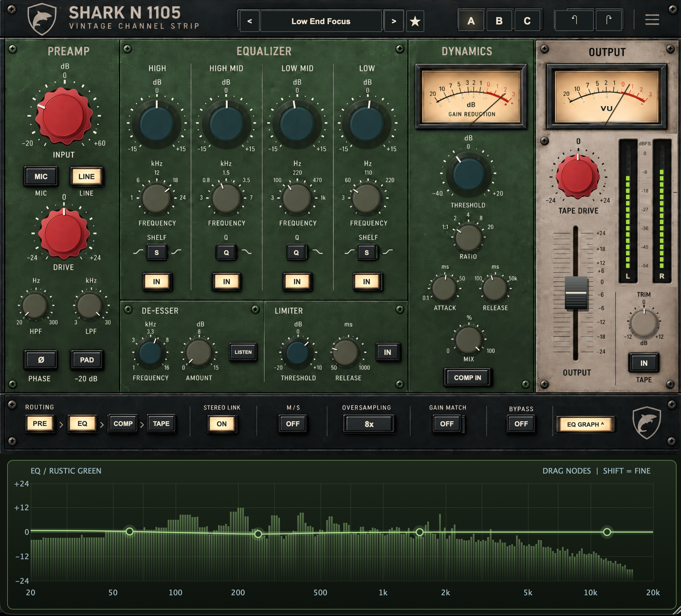Enable the MIC input mode
This screenshot has height=616, width=681.
pyautogui.click(x=41, y=176)
